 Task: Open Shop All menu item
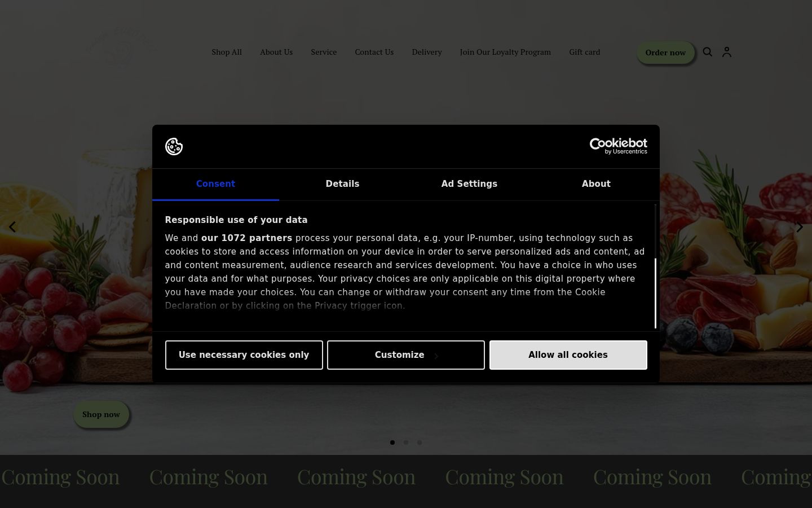pos(227,52)
